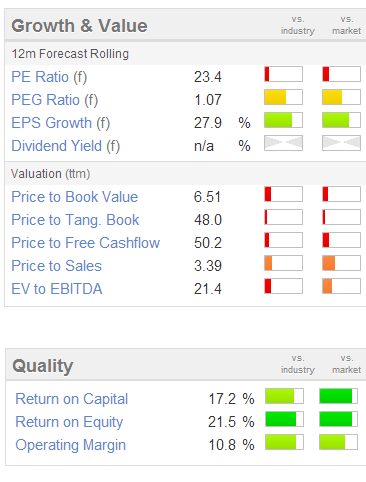Open the Return on Capital link
The image size is (366, 482).
72,399
